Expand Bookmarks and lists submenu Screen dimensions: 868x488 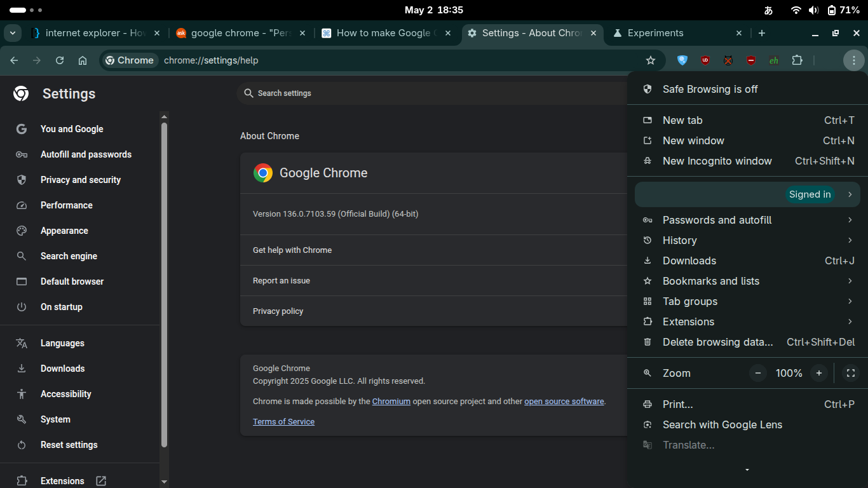[747, 281]
